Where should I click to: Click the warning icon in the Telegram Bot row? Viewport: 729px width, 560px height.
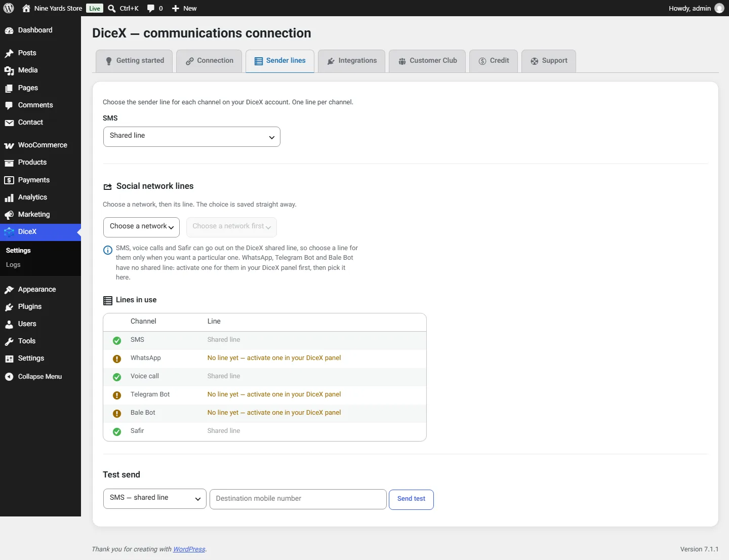117,395
